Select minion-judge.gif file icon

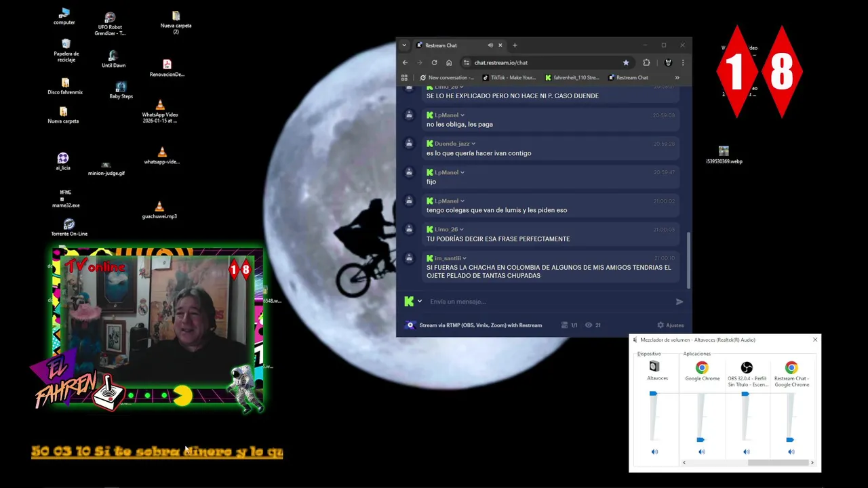[x=106, y=168]
